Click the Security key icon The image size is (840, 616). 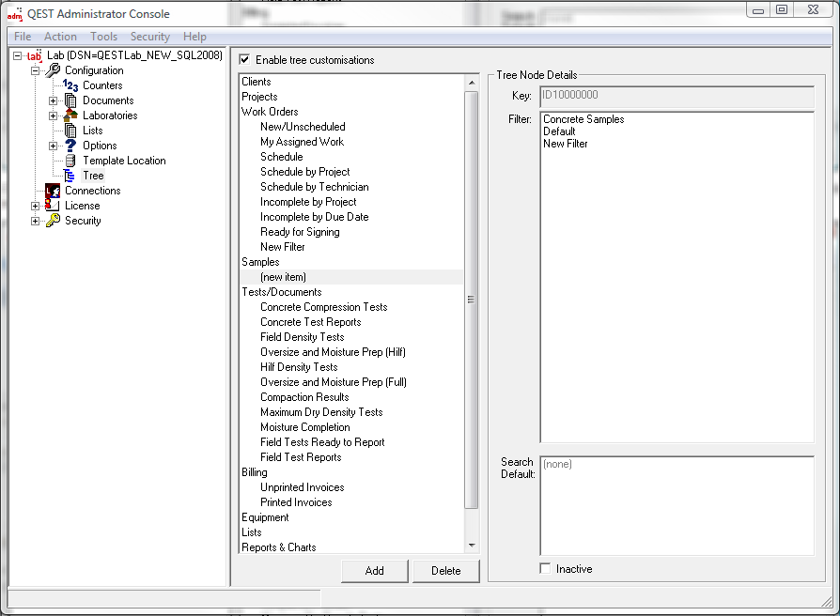(x=53, y=221)
